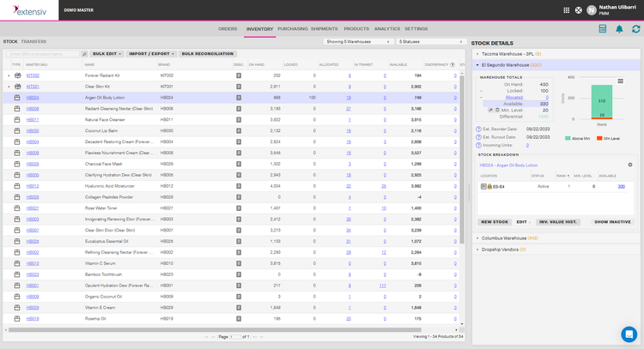Click the Discrepancy column help icon
The height and width of the screenshot is (349, 644).
click(x=453, y=65)
